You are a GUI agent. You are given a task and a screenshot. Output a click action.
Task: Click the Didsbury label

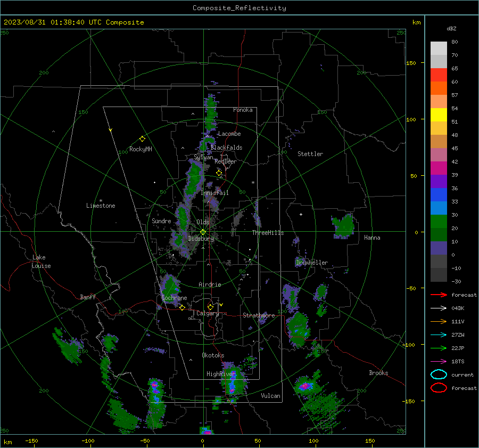click(201, 239)
